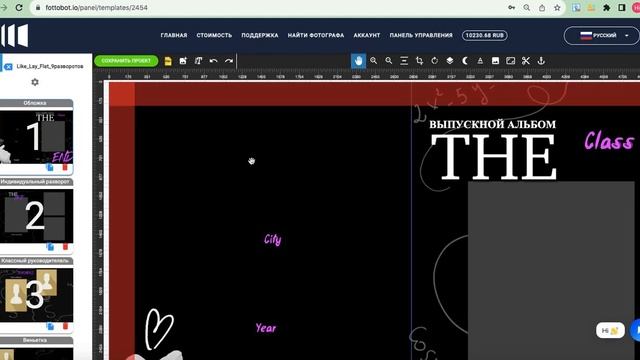The image size is (640, 360).
Task: Open the ПОДДЕРЖКА menu item
Action: coord(260,36)
